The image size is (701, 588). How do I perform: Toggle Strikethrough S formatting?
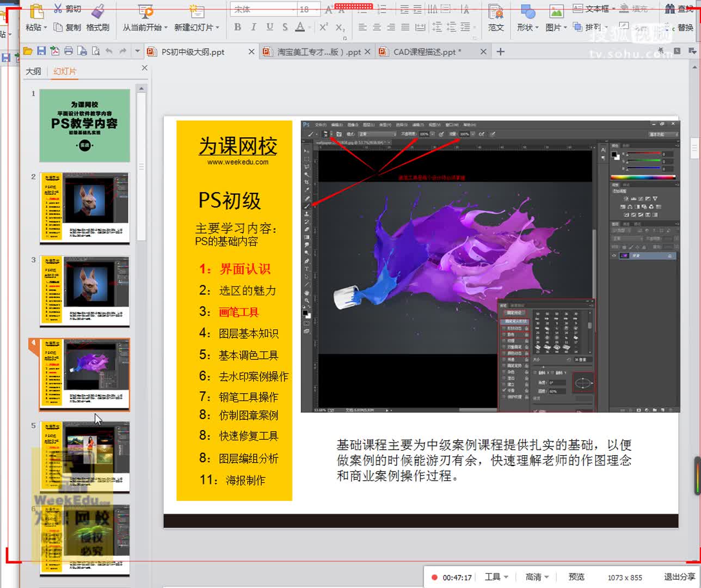(285, 27)
